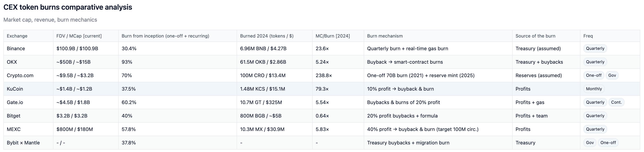Click the Quarterly tag in Binance row
The height and width of the screenshot is (152, 644).
(x=595, y=48)
